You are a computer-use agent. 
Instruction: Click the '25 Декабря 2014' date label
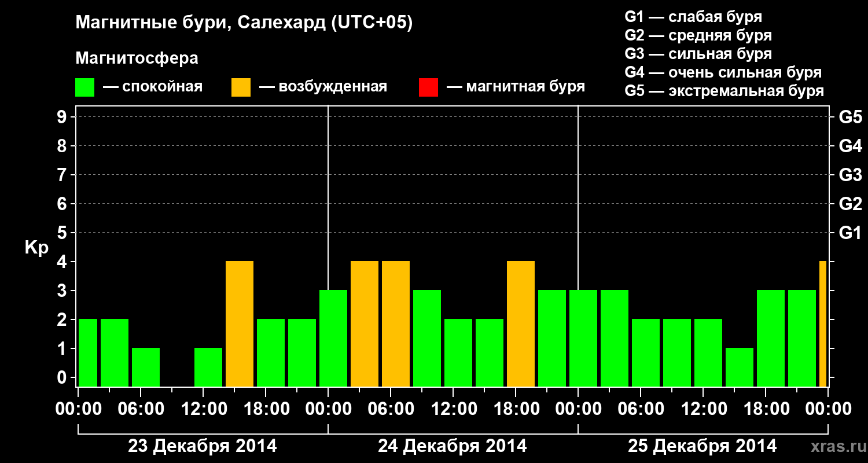click(x=702, y=446)
